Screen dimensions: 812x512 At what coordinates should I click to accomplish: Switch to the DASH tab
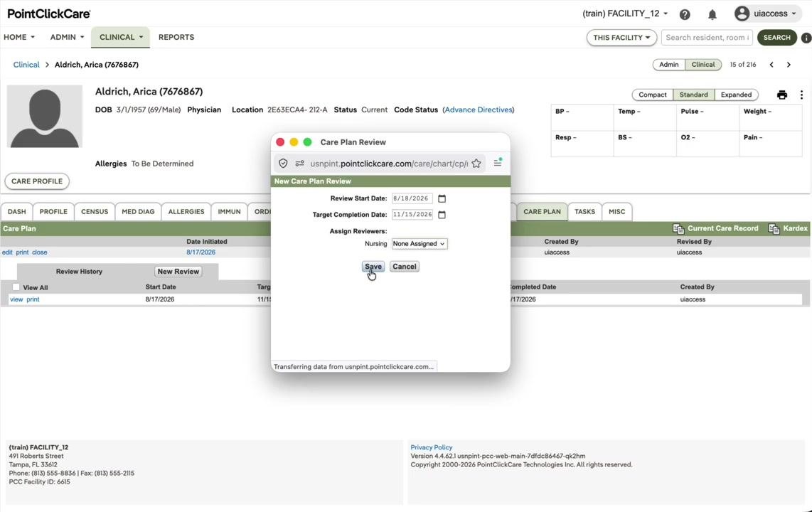pyautogui.click(x=16, y=212)
